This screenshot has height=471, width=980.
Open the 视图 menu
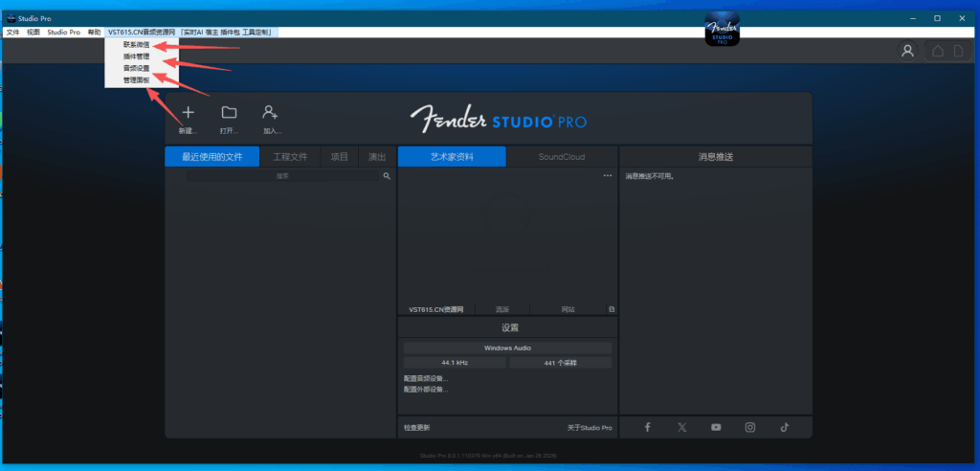pos(33,32)
